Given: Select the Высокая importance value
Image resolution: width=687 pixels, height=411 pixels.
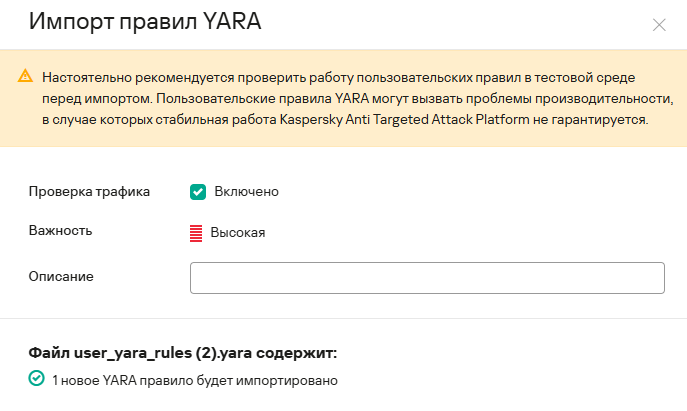Looking at the screenshot, I should (237, 232).
